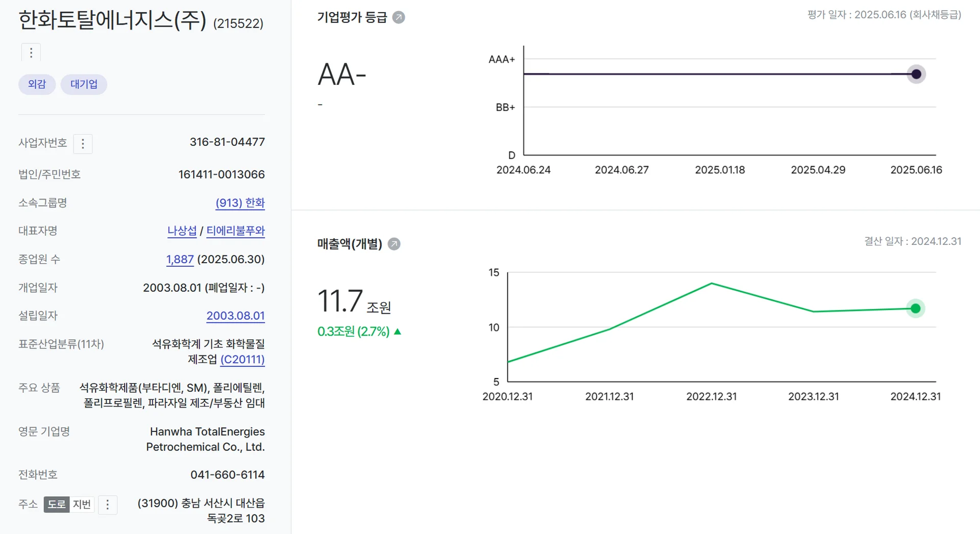Select the 외감 badge

tap(36, 84)
